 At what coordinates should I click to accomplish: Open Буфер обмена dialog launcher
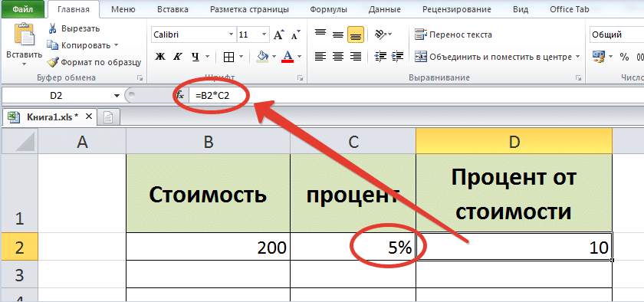point(140,77)
